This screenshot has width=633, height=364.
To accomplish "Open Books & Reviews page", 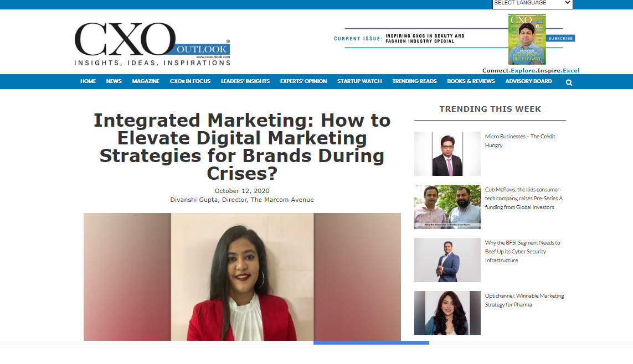I will 471,81.
